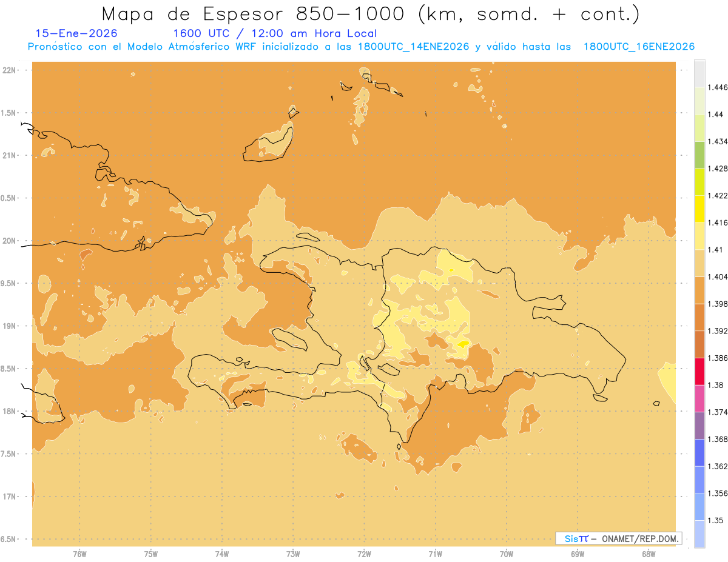
Task: Click the 70W longitude label
Action: [507, 554]
